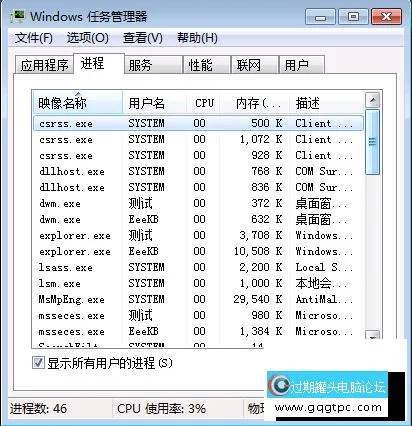Click the 29,540 K memory value
Image resolution: width=412 pixels, height=426 pixels.
[x=258, y=299]
